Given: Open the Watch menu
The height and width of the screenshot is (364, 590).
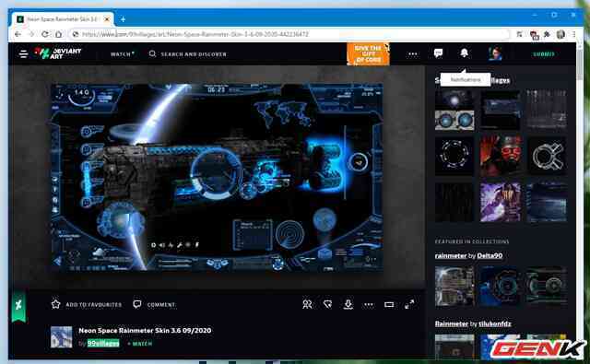Looking at the screenshot, I should click(x=123, y=54).
